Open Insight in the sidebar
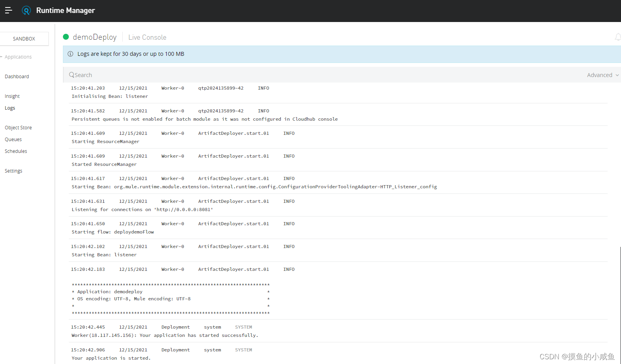This screenshot has height=364, width=621. click(x=12, y=96)
